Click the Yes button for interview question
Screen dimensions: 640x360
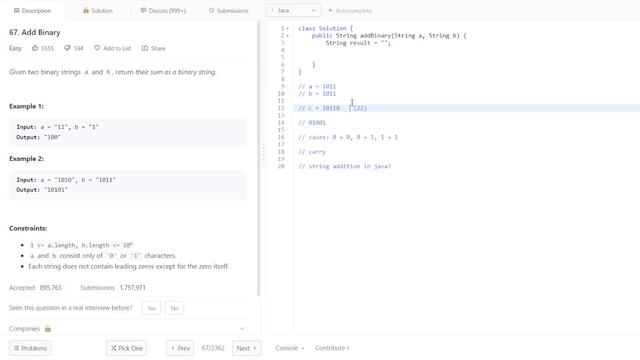pyautogui.click(x=151, y=308)
